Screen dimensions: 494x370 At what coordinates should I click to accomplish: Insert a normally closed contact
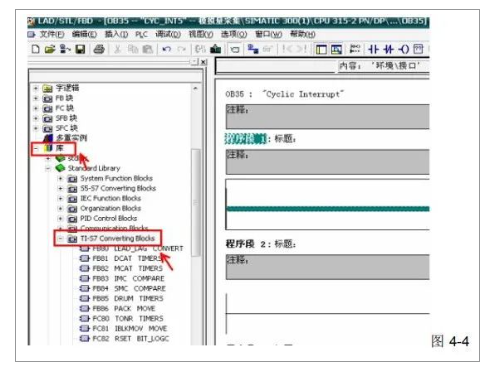[388, 49]
